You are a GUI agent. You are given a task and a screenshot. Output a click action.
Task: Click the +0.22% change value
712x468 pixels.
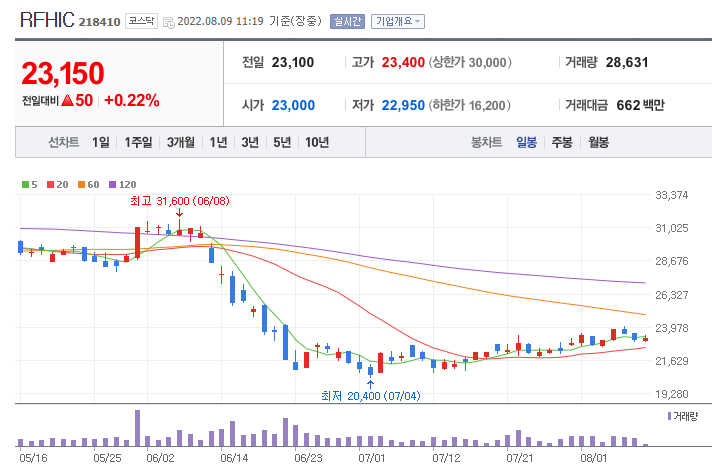click(x=132, y=100)
